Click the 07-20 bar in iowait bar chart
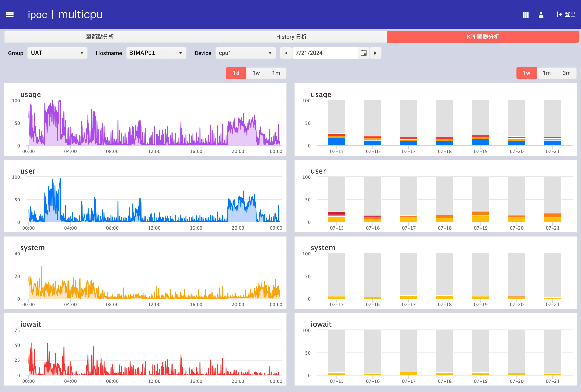The width and height of the screenshot is (581, 392). click(516, 352)
